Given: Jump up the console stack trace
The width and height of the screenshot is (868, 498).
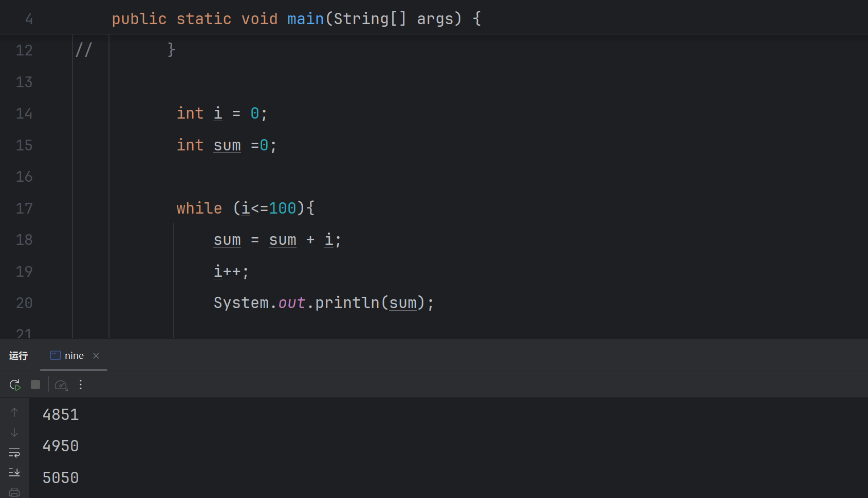Looking at the screenshot, I should coord(14,412).
